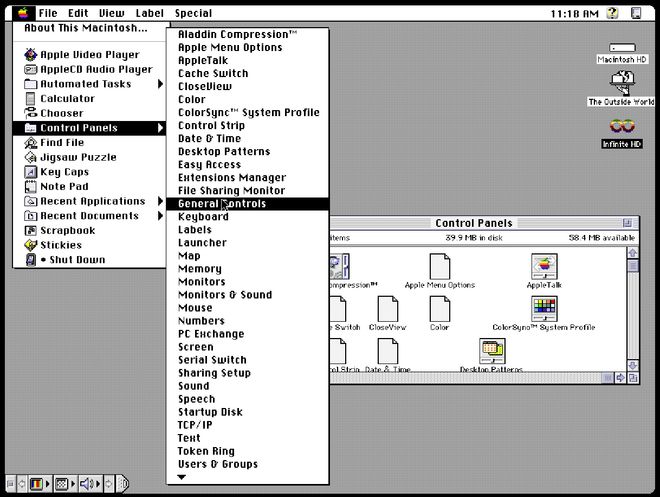Open the Application menu icon at top right
Image resolution: width=660 pixels, height=497 pixels.
pyautogui.click(x=636, y=13)
